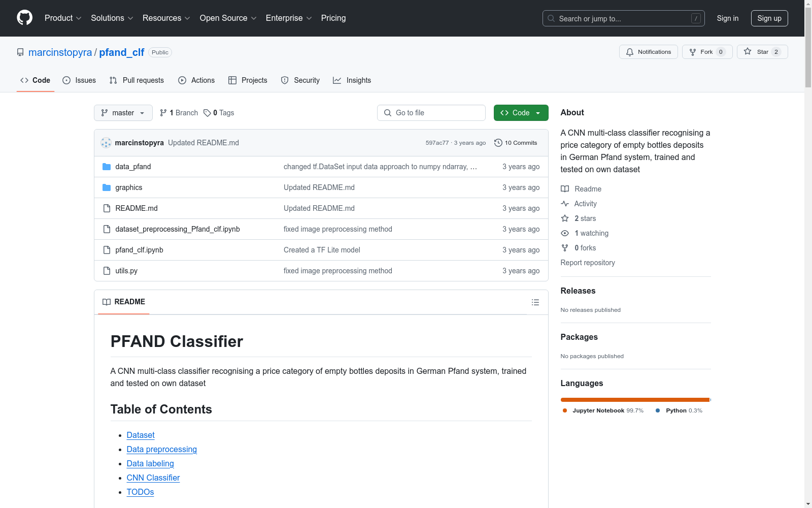Viewport: 812px width, 508px height.
Task: Open the Code tab
Action: tap(36, 80)
